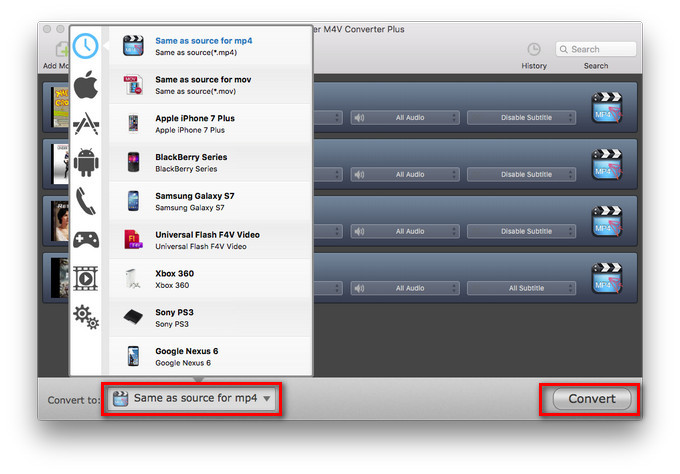Open All Audio dropdown in second movie row
This screenshot has height=474, width=680.
(405, 174)
